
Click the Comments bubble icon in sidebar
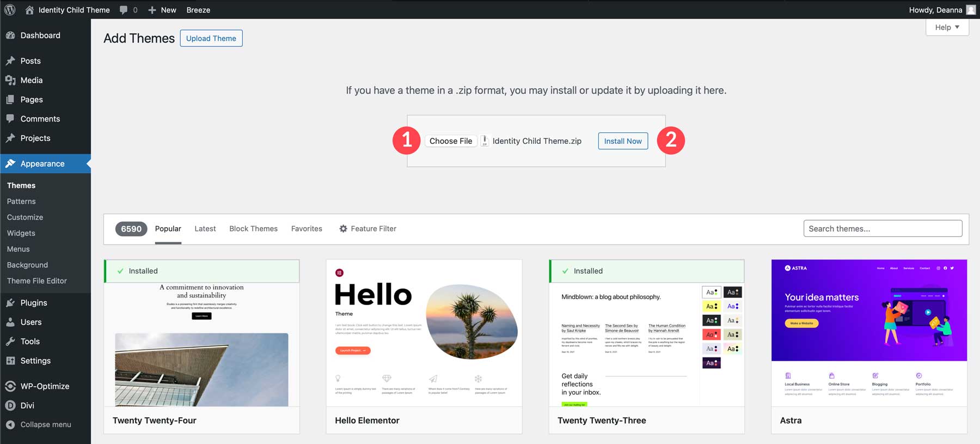coord(10,119)
